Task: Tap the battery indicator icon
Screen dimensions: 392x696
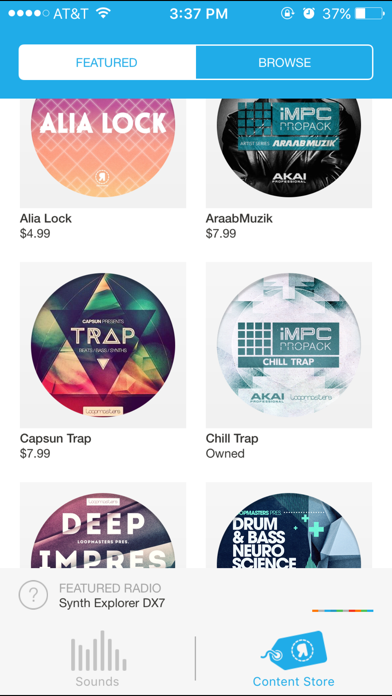Action: click(370, 14)
